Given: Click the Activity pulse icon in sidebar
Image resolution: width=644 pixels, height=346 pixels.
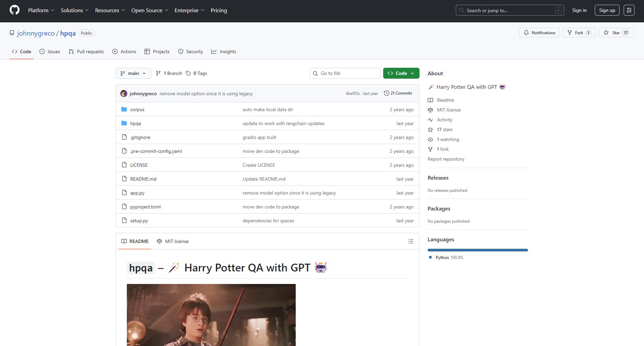Looking at the screenshot, I should (x=430, y=120).
